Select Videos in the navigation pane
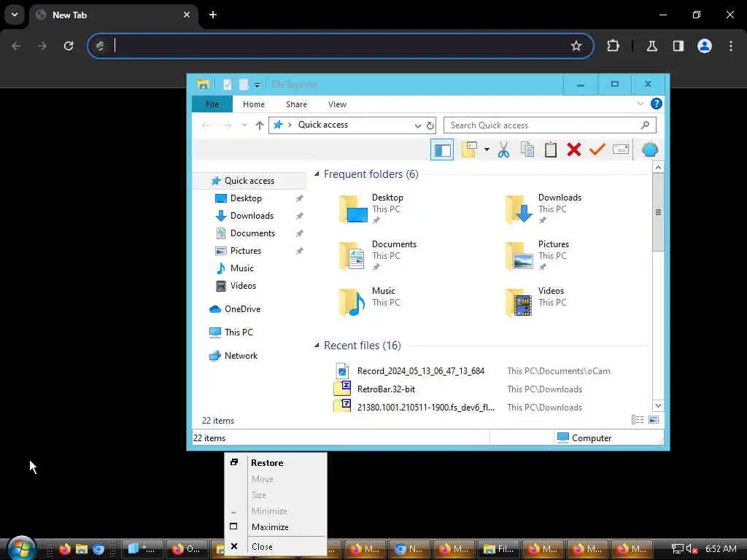Image resolution: width=747 pixels, height=560 pixels. (243, 286)
